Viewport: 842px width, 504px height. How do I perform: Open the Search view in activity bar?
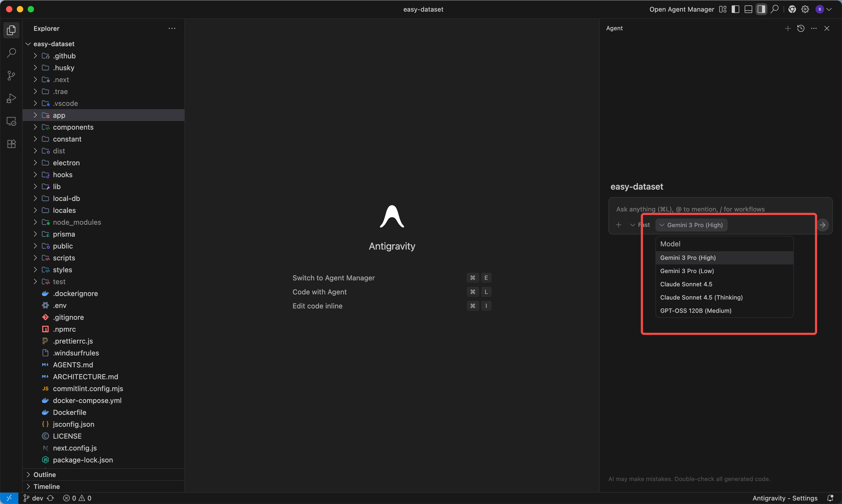[11, 53]
